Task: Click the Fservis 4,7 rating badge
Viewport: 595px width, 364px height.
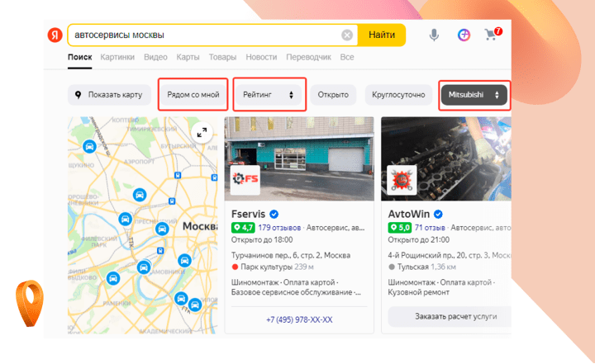Action: [x=243, y=228]
